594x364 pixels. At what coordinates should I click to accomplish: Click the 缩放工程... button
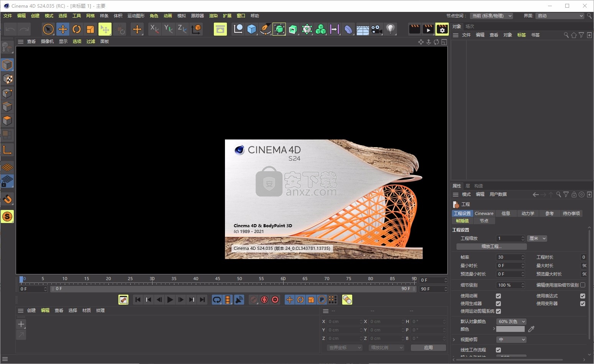492,246
